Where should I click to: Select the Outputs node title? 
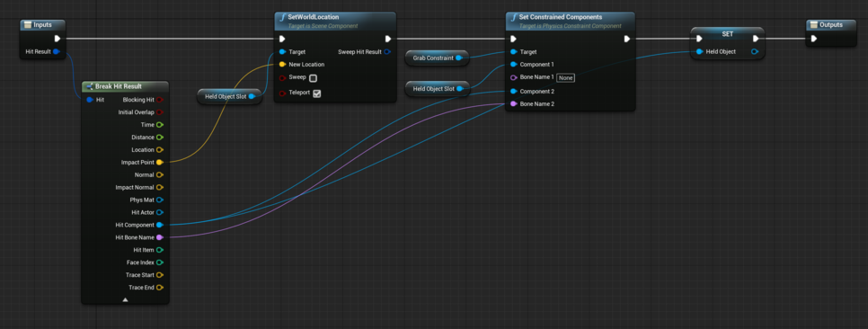[831, 25]
